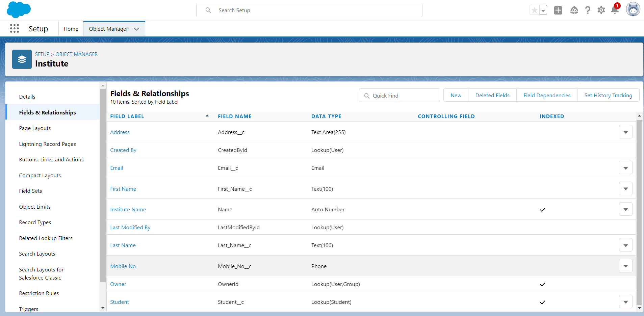This screenshot has height=316, width=644.
Task: Open the global actions plus icon
Action: coord(558,10)
